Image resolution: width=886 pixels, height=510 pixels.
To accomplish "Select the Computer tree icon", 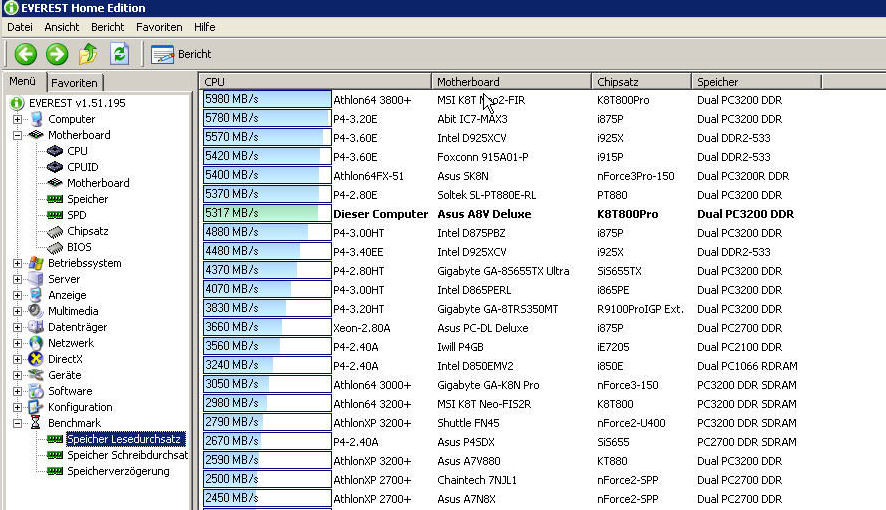I will [x=36, y=119].
